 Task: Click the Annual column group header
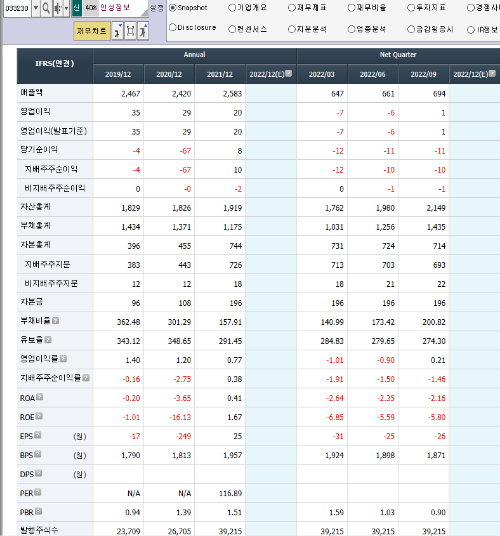coord(194,55)
